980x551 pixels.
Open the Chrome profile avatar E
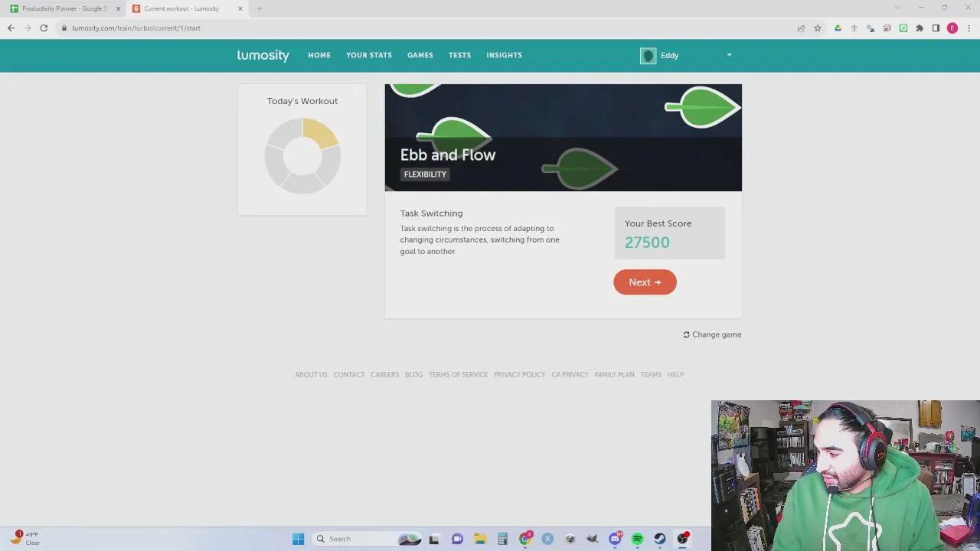pyautogui.click(x=952, y=28)
